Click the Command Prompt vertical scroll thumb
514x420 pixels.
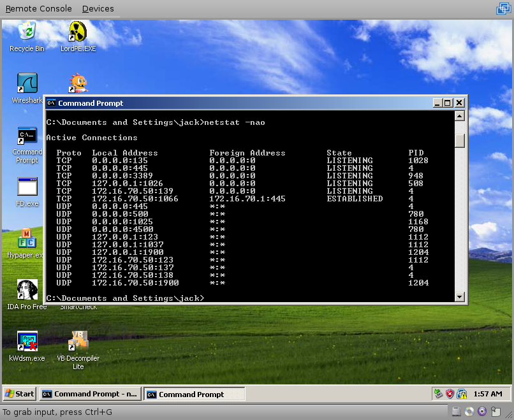coord(460,141)
